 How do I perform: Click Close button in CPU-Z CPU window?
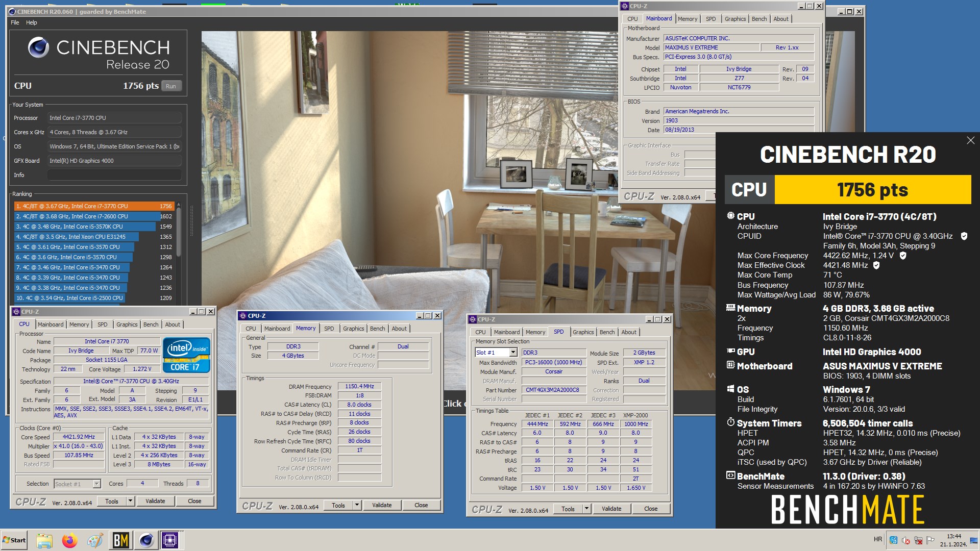(194, 502)
